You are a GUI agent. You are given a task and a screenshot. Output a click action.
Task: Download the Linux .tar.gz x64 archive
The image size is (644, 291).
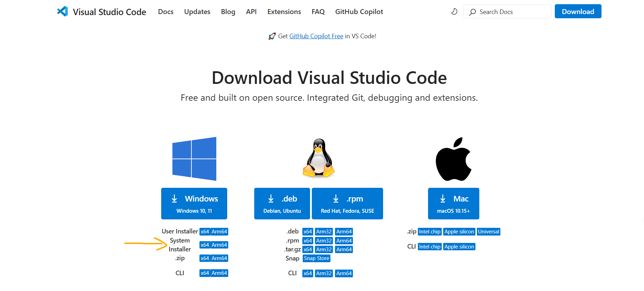coord(308,250)
